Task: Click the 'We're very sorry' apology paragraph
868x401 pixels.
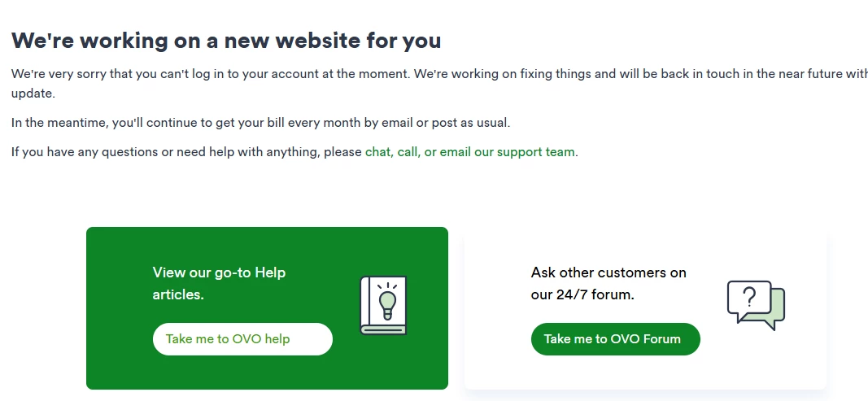Action: (407, 74)
